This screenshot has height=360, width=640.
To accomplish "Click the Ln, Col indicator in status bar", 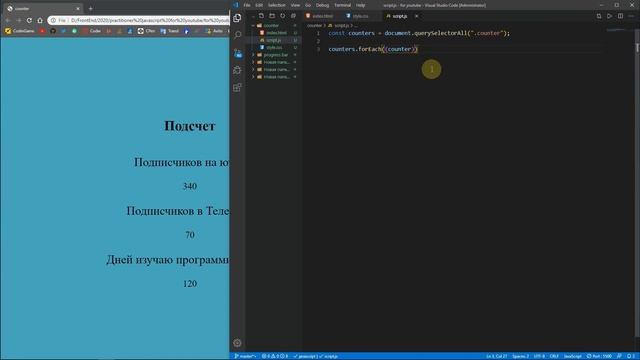I will [496, 356].
